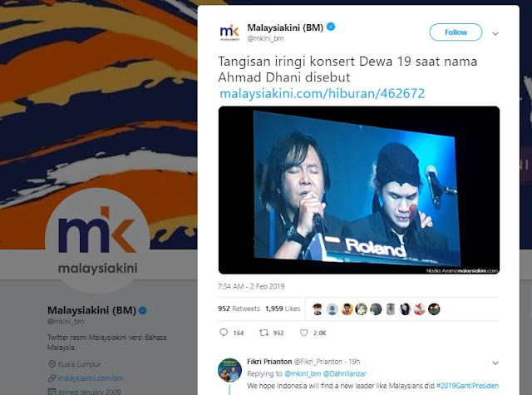The width and height of the screenshot is (532, 395).
Task: Click the blue verified badge beside Malaysiakini (BM)
Action: 331,27
